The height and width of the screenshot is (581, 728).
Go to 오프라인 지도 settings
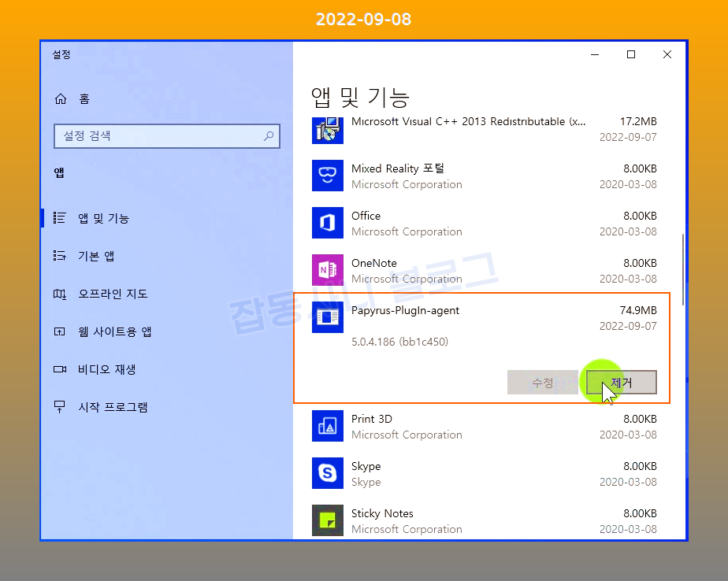pos(113,294)
